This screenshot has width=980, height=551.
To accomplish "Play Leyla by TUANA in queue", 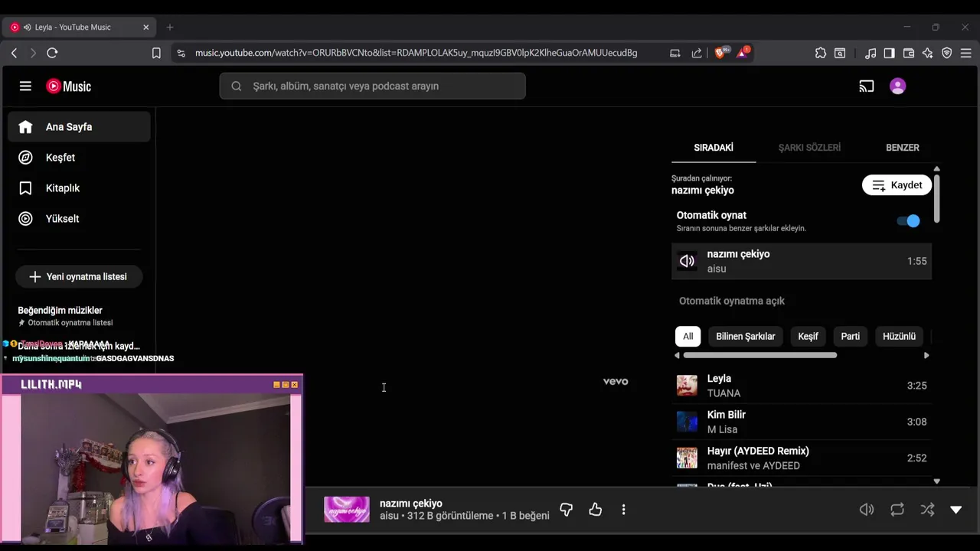I will [x=802, y=386].
